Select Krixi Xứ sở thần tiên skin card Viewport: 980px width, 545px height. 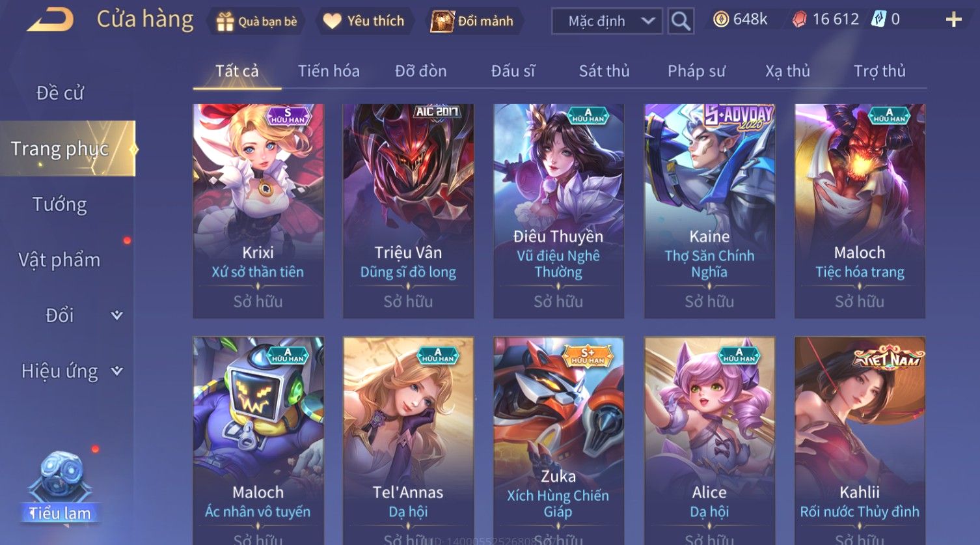(x=258, y=211)
